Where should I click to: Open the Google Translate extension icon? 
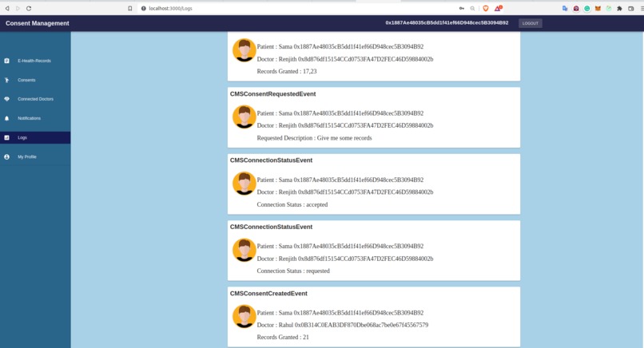pos(565,8)
